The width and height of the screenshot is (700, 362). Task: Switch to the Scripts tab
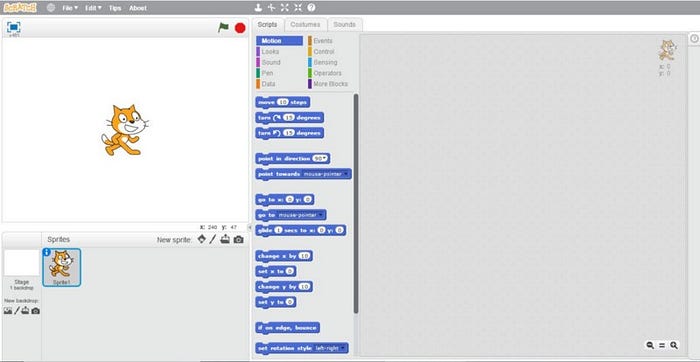(267, 25)
